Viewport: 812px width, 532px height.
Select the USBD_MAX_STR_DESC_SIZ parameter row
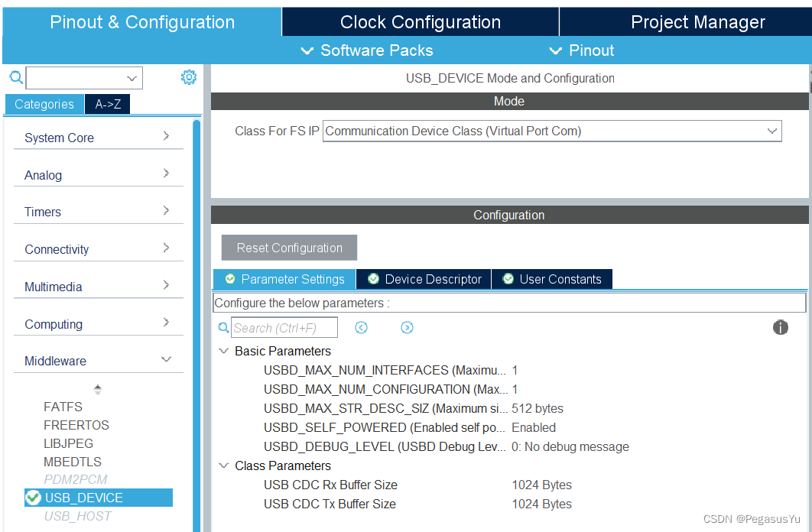coord(413,408)
